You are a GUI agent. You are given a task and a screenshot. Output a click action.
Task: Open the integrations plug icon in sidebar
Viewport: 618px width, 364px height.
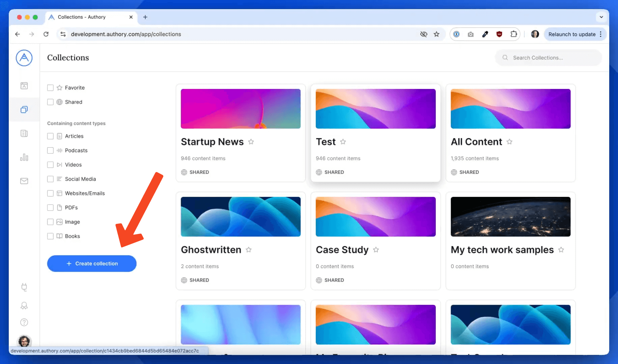point(24,287)
